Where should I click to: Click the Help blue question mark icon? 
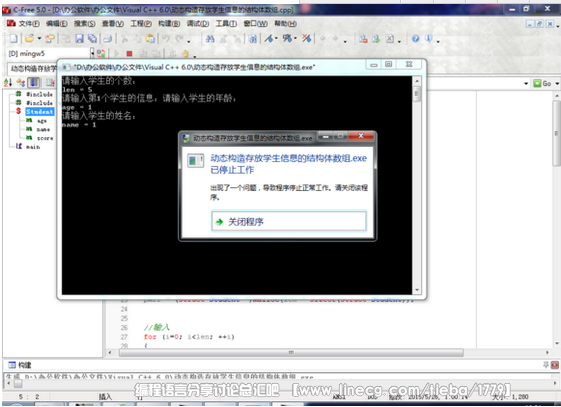(x=415, y=38)
